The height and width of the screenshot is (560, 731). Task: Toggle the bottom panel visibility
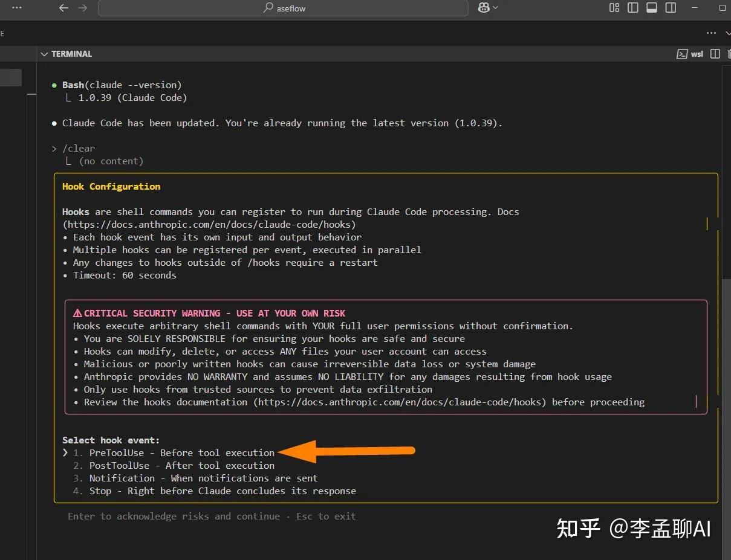[x=652, y=8]
